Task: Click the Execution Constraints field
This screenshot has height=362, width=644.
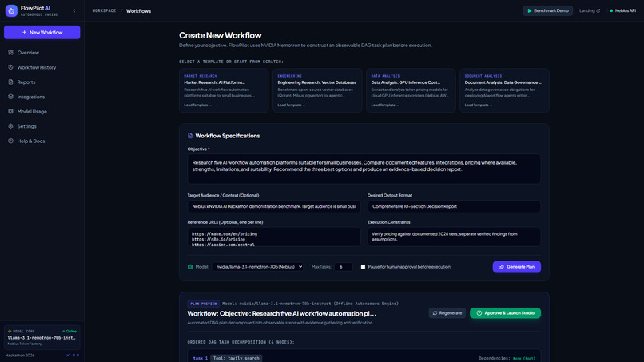Action: (x=455, y=237)
